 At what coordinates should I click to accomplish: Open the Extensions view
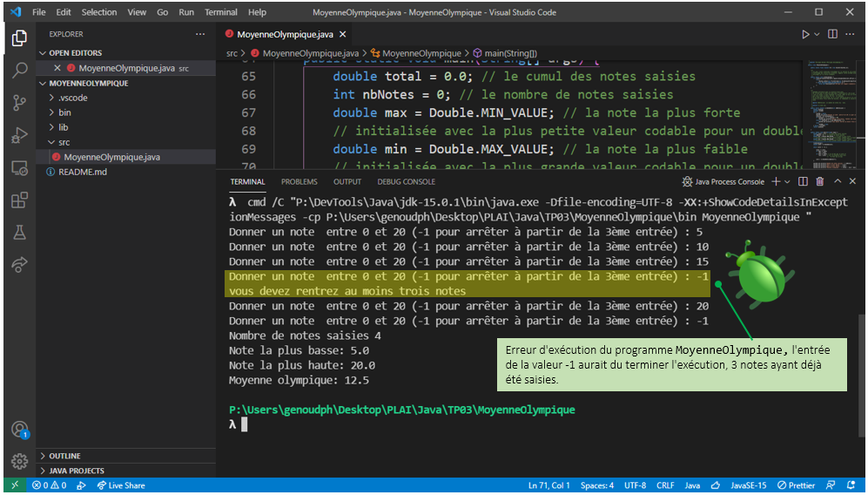coord(19,200)
